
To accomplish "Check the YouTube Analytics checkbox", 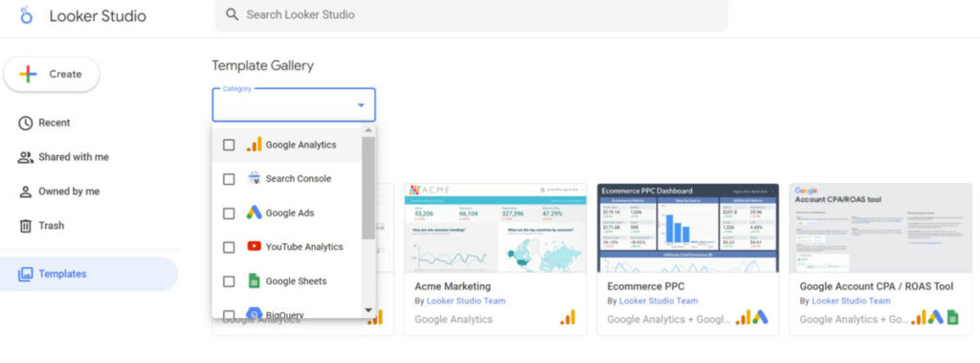I will click(229, 247).
